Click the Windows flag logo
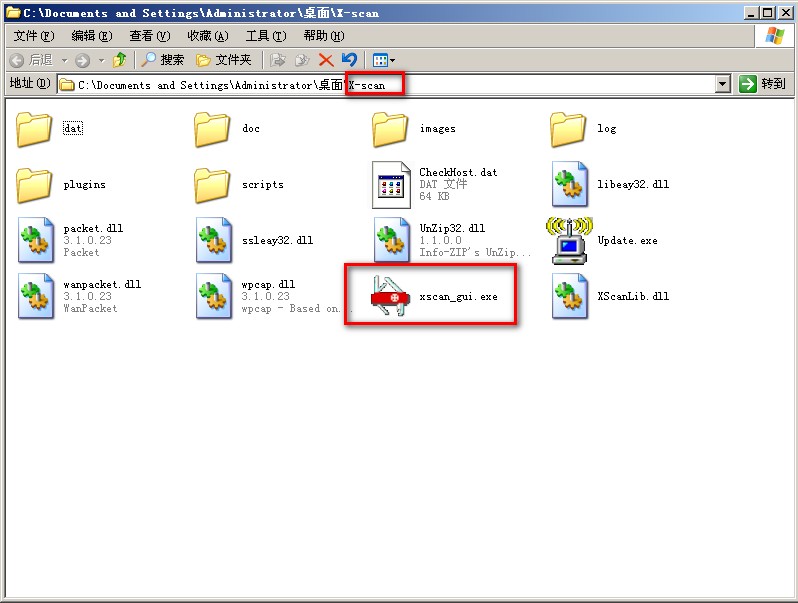This screenshot has height=603, width=798. [x=775, y=36]
